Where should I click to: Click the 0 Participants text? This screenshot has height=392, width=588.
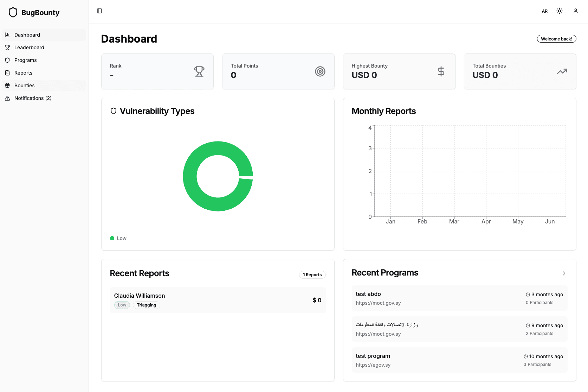[x=539, y=303]
